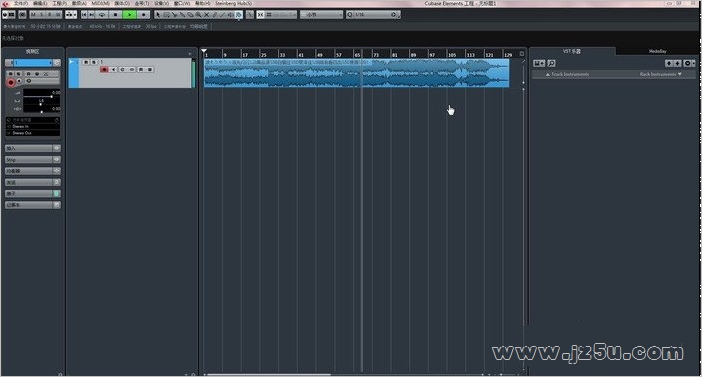702x377 pixels.
Task: Select the Line tool
Action: pos(222,14)
